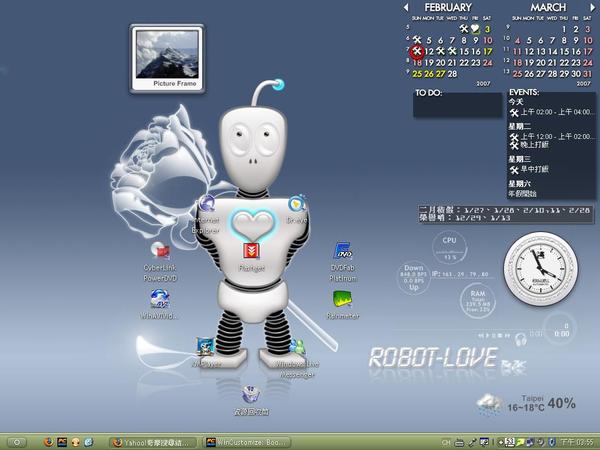
Task: Click the 40% humidity value
Action: 561,403
